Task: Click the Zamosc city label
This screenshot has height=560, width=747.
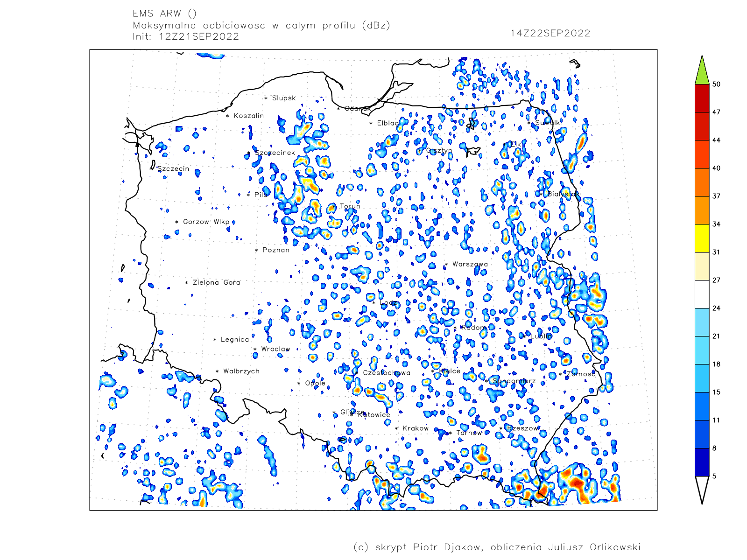Action: pyautogui.click(x=581, y=374)
